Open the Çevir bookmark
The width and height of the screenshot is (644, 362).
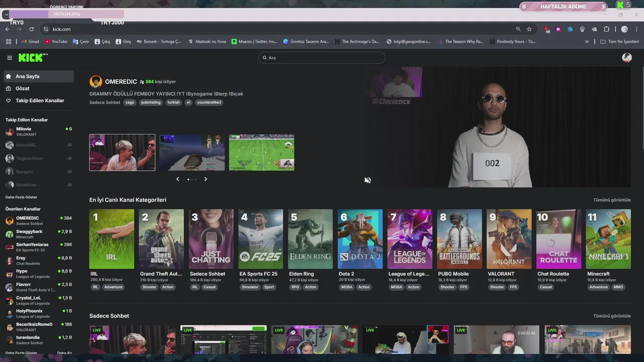[81, 42]
